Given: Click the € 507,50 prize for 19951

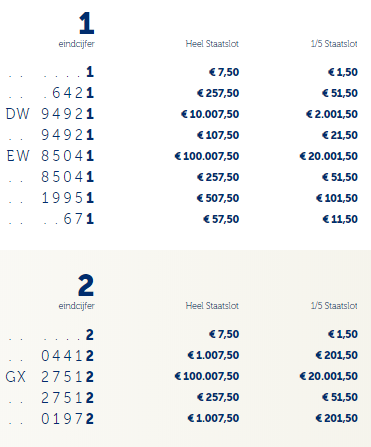Looking at the screenshot, I should click(218, 198).
